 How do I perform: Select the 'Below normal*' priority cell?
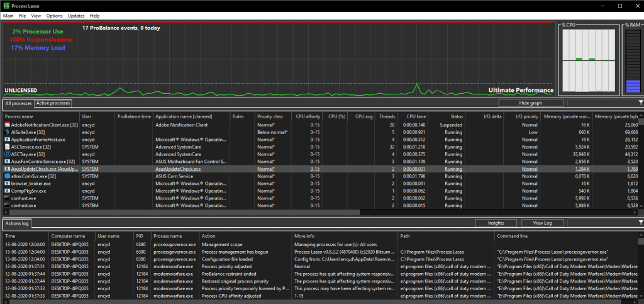coord(273,132)
